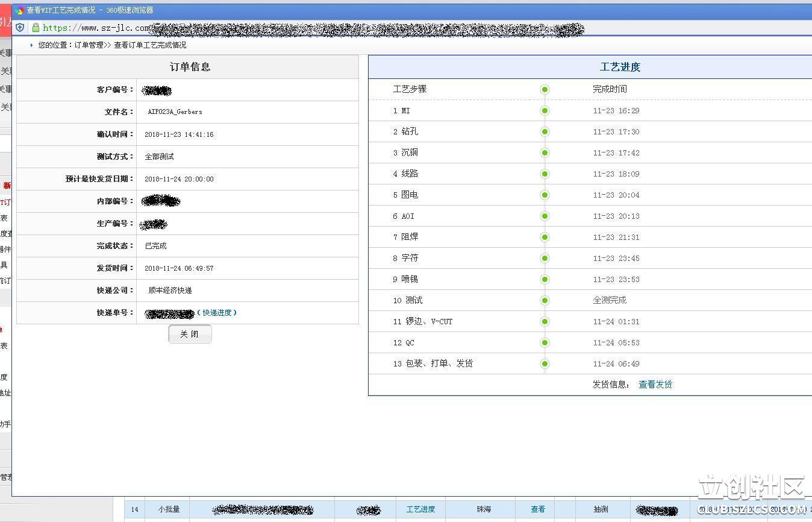Select the 顺丰经济快递 courier value

pyautogui.click(x=170, y=291)
